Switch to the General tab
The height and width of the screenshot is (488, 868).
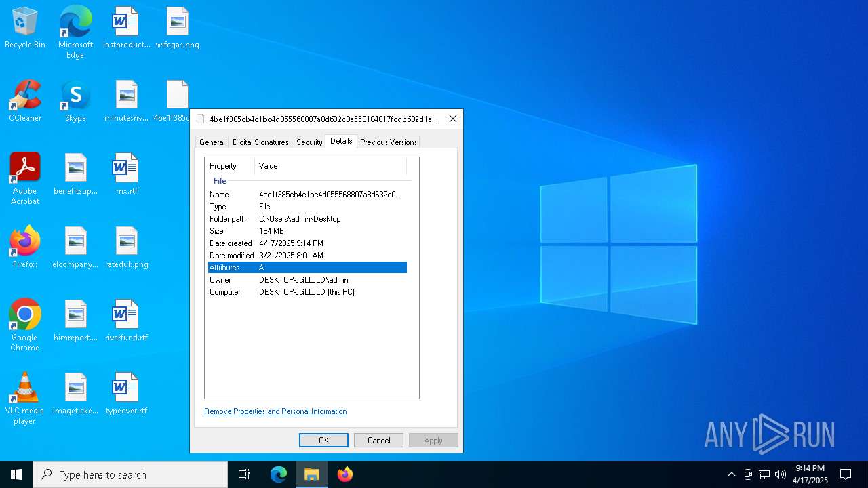(212, 142)
